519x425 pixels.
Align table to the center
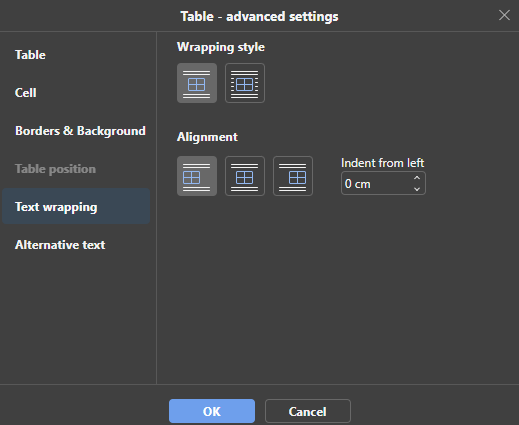[245, 176]
